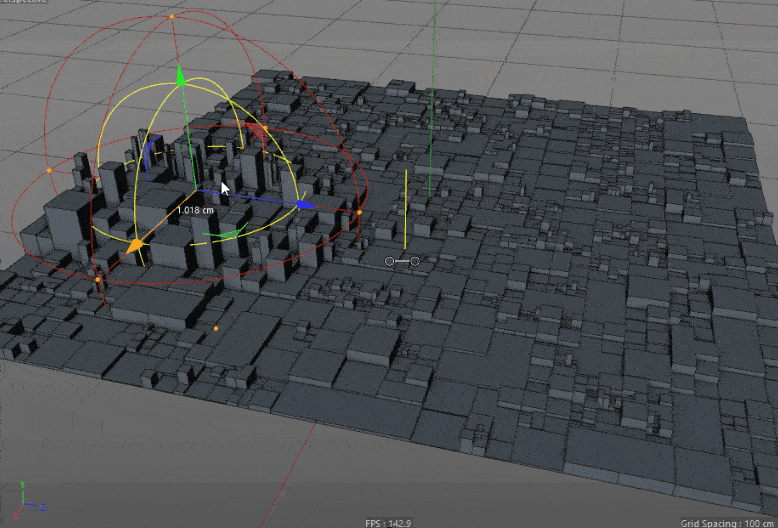The image size is (778, 528).
Task: Click the small blue plane arc handle
Action: coord(149,151)
